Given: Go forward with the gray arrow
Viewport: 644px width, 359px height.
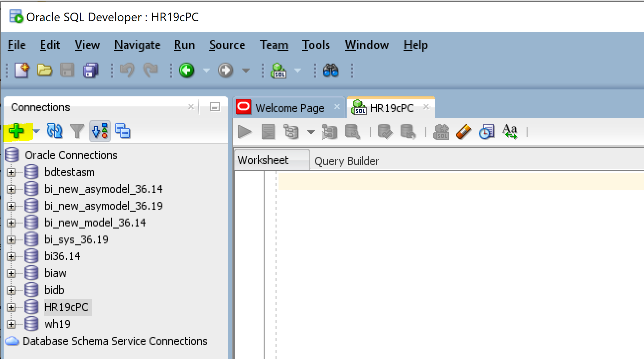Looking at the screenshot, I should [226, 70].
